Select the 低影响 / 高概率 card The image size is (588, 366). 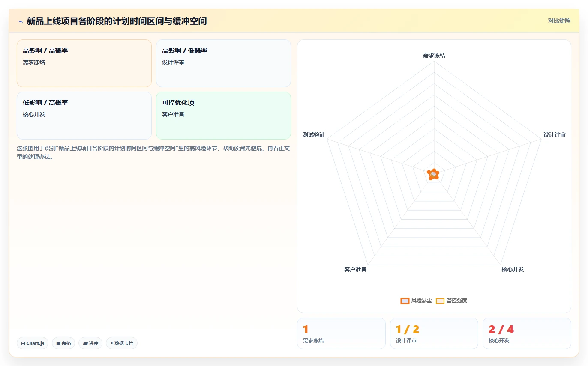click(84, 116)
